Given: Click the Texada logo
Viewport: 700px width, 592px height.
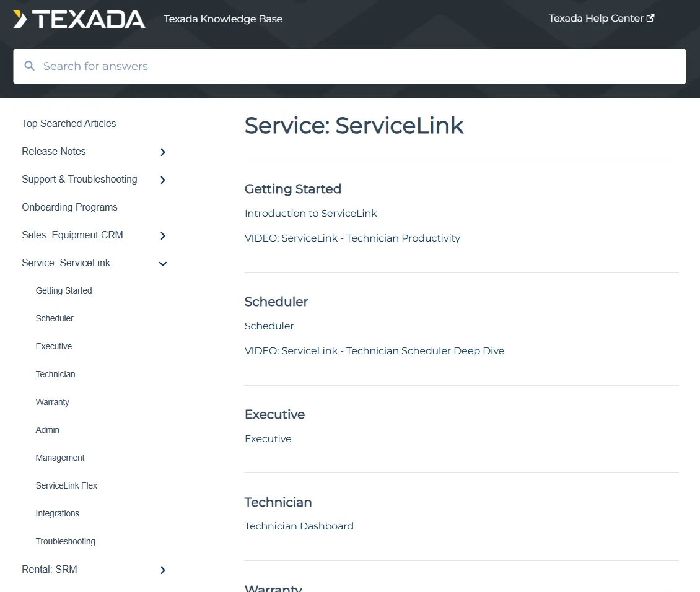Looking at the screenshot, I should [x=79, y=19].
